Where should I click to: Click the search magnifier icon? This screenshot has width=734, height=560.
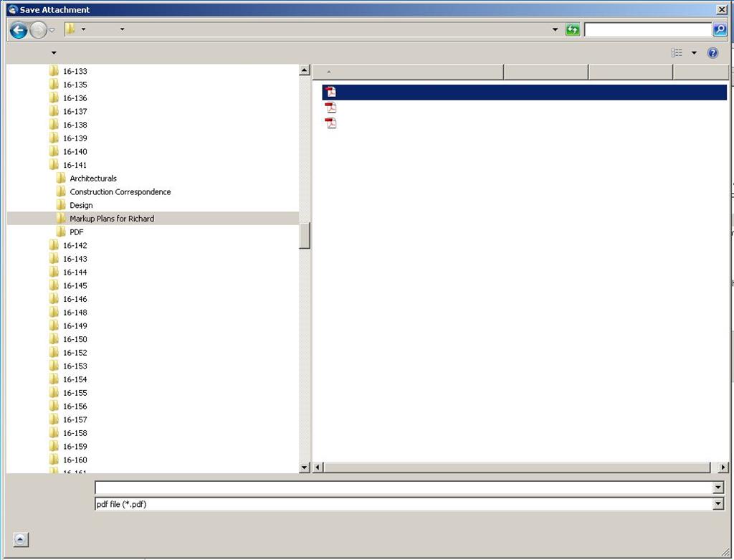tap(720, 29)
